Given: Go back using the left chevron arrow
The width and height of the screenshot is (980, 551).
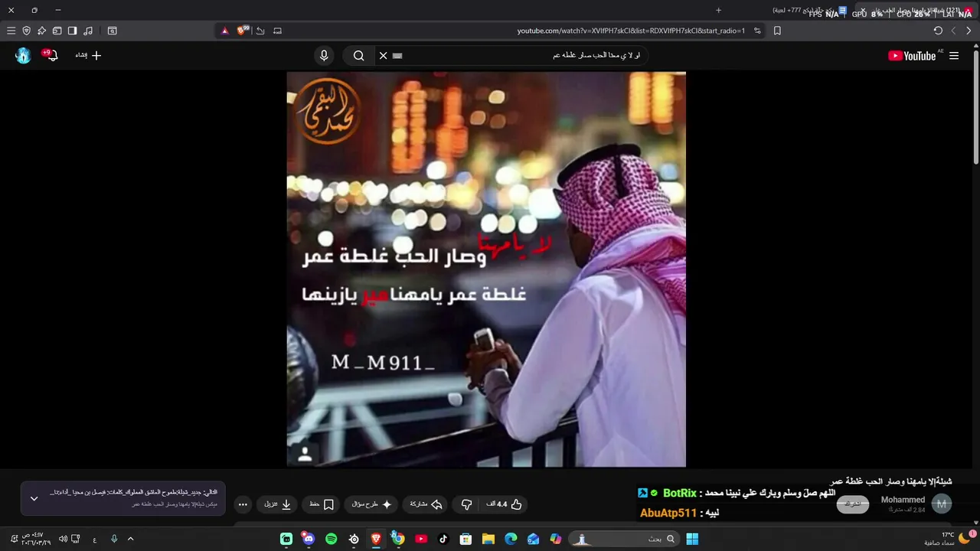Looking at the screenshot, I should pos(953,31).
